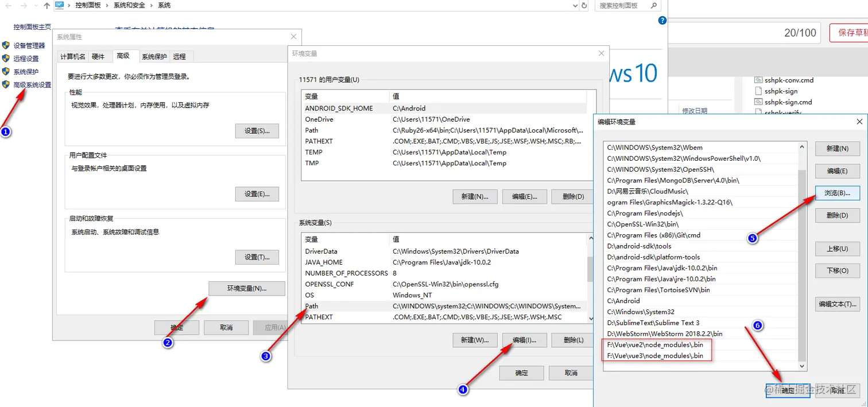Screen dimensions: 868x407
Task: Click 新建(N) in edit variable dialog
Action: click(x=838, y=148)
